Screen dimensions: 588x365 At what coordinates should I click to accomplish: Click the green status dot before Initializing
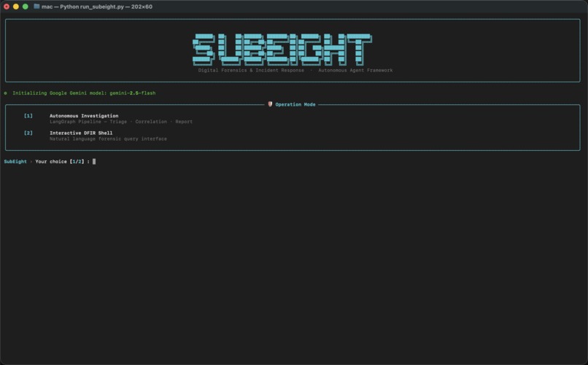(5, 93)
